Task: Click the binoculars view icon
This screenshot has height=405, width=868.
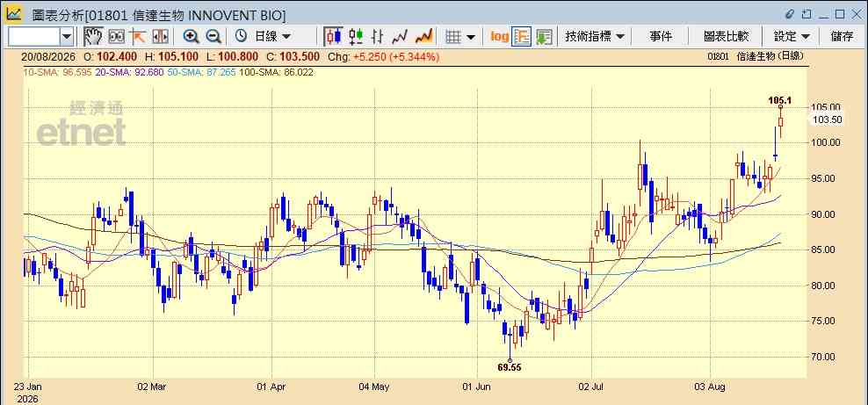Action: pyautogui.click(x=116, y=37)
